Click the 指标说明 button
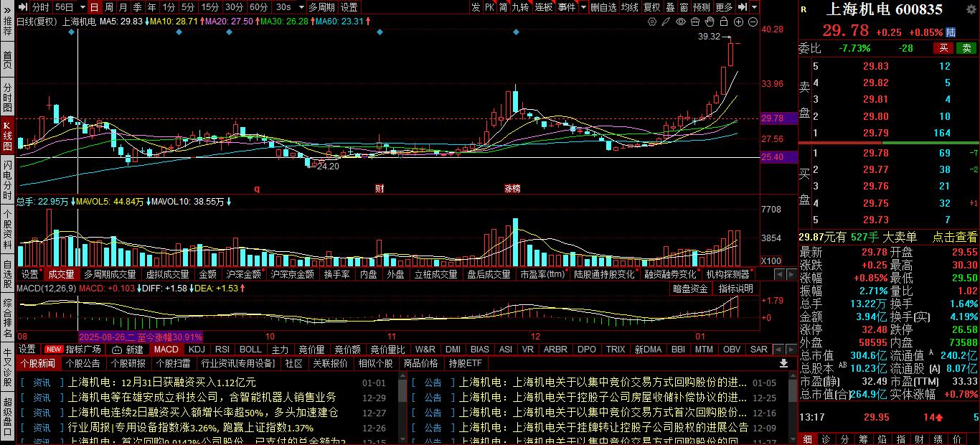 pyautogui.click(x=736, y=289)
